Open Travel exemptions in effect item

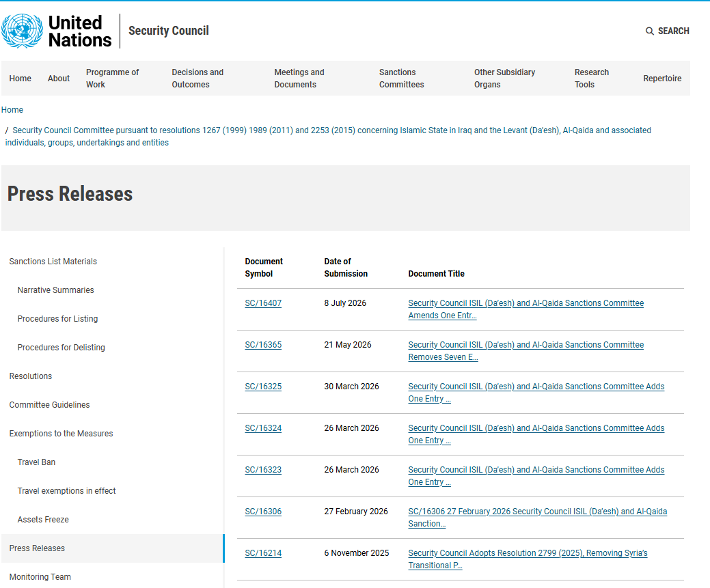point(66,490)
